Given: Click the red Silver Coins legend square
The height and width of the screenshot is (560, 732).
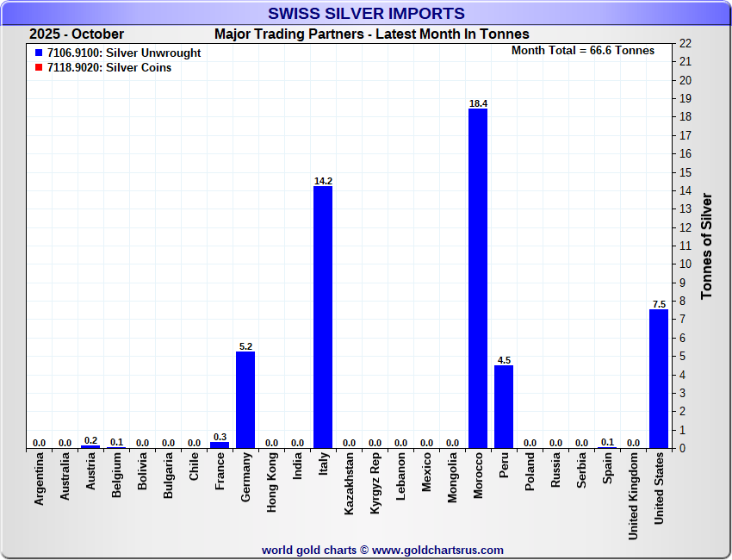Looking at the screenshot, I should (x=39, y=68).
